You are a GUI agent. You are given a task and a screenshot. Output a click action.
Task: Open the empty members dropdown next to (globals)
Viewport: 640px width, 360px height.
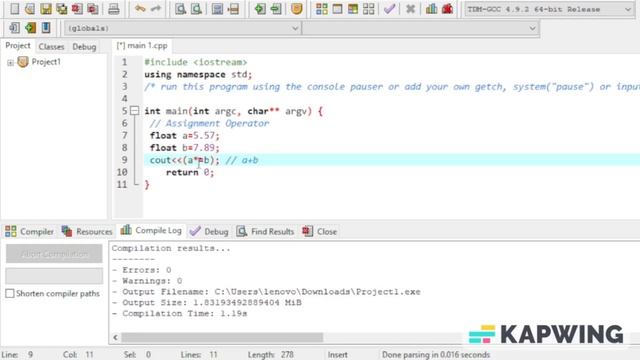click(x=420, y=28)
